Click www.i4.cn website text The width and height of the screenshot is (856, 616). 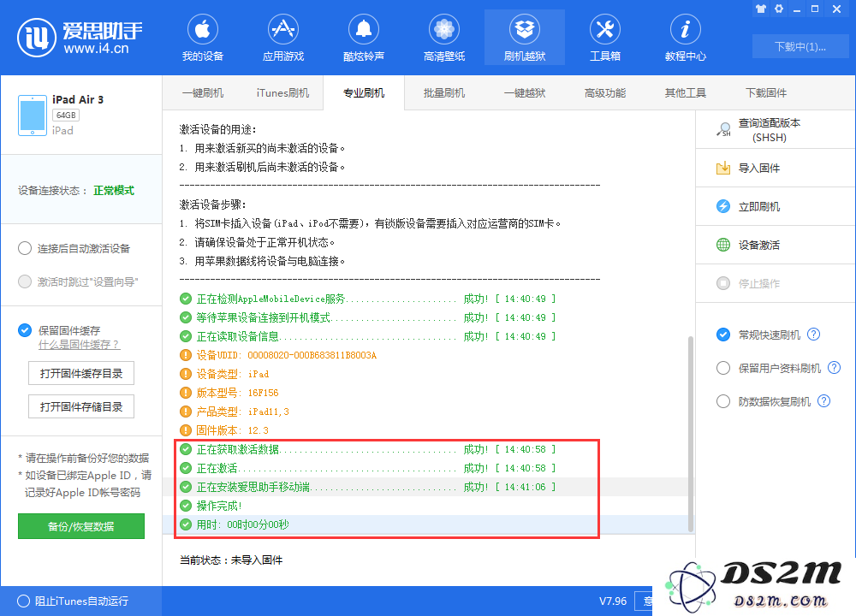[x=96, y=48]
